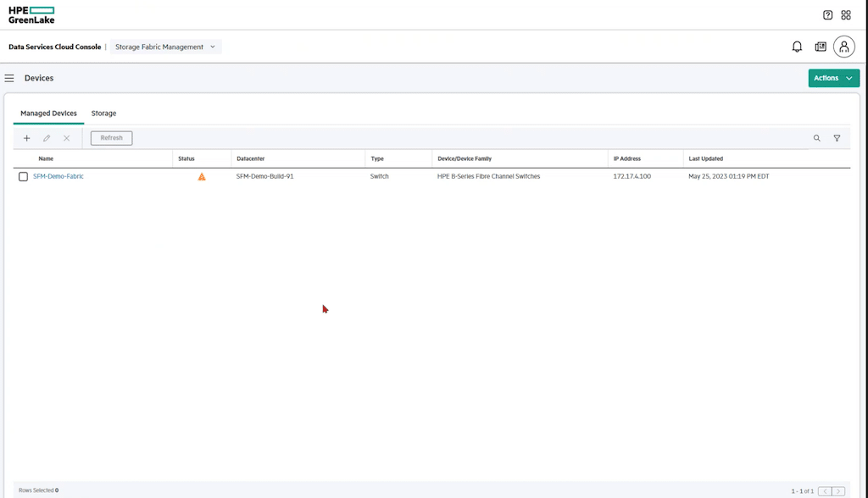This screenshot has height=498, width=868.
Task: Go to next page arrow
Action: coord(838,491)
